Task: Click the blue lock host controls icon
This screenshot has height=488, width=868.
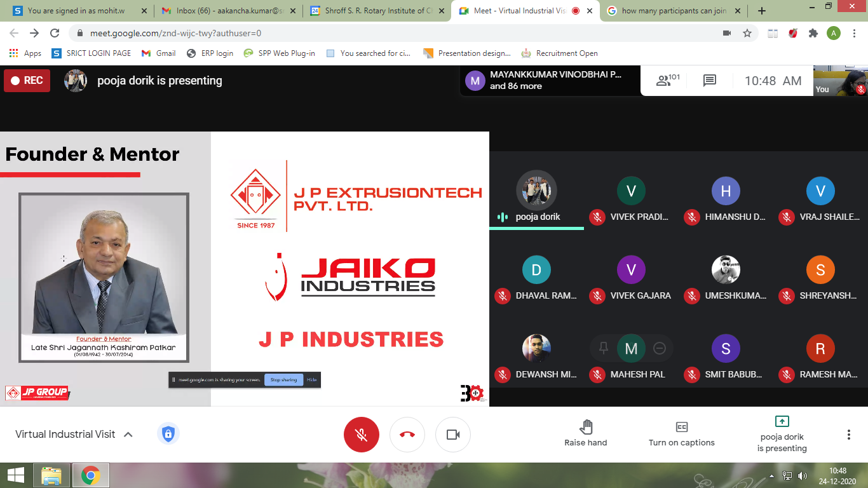Action: pos(168,434)
